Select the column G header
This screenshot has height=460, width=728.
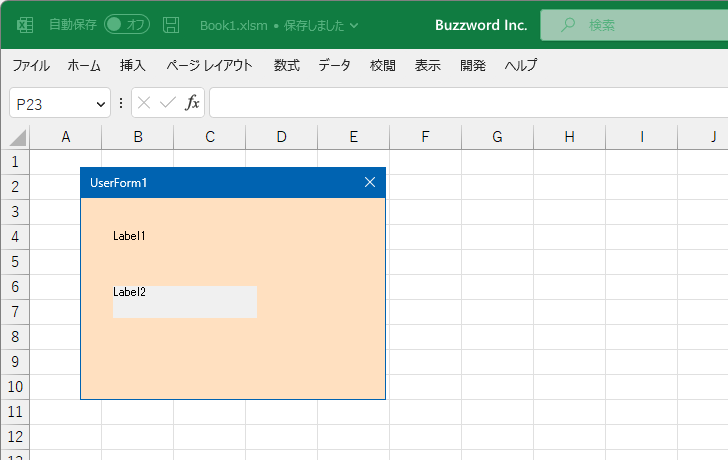click(497, 137)
